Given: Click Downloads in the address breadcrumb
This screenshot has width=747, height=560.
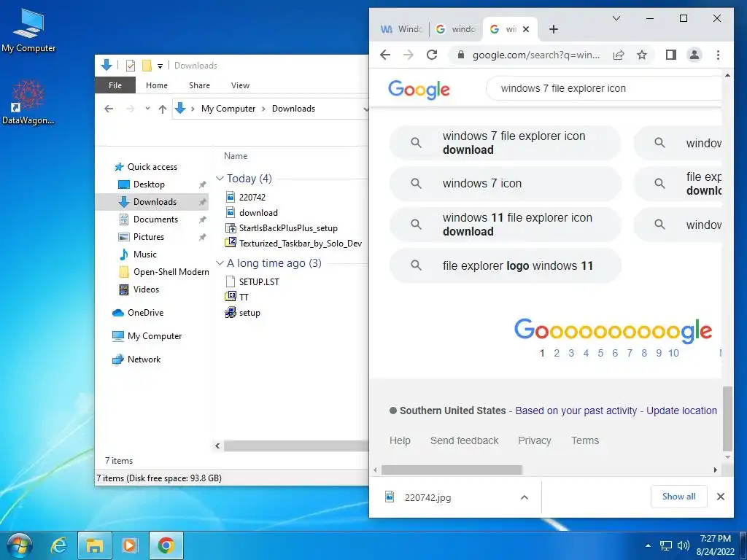Looking at the screenshot, I should point(293,109).
